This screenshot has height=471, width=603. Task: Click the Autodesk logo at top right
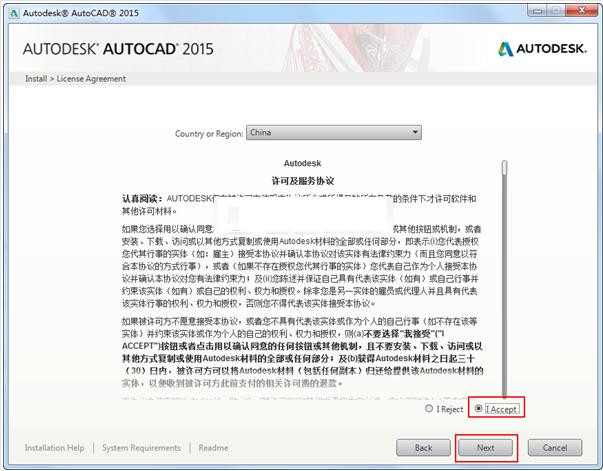point(543,49)
